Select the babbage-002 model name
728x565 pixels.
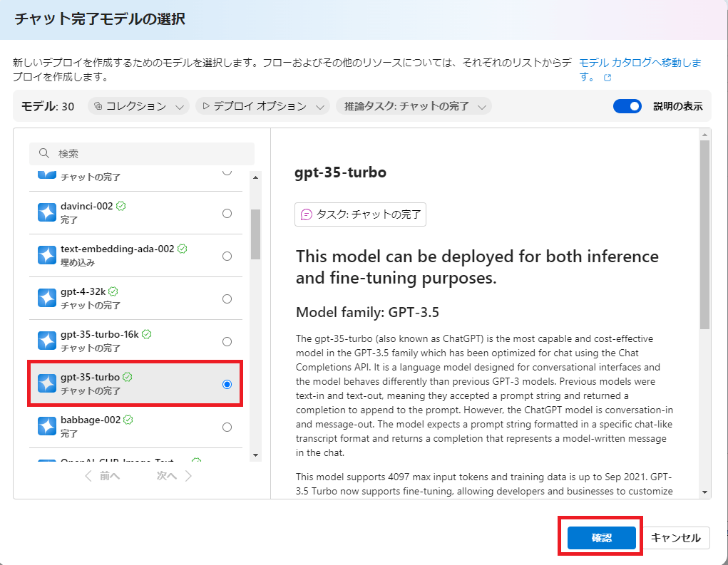(91, 420)
